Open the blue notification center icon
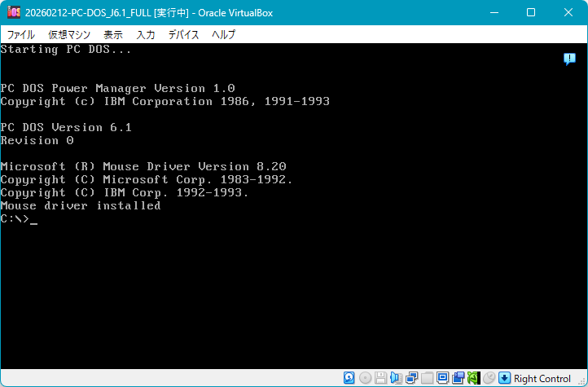 pos(569,59)
